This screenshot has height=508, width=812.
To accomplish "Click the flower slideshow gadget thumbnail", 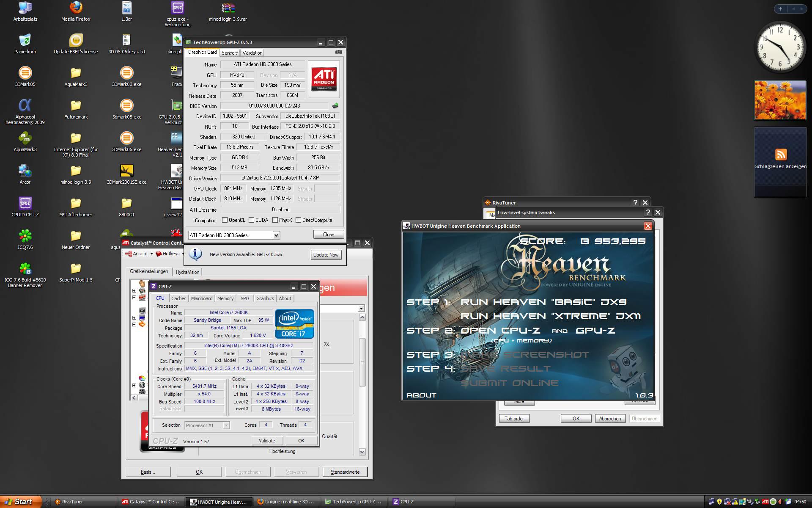I will [780, 100].
